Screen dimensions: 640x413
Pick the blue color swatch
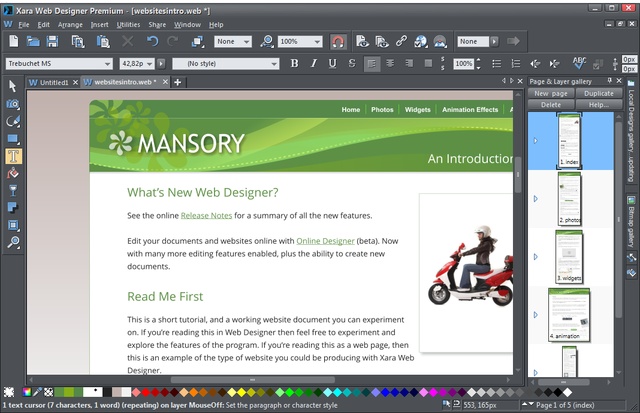click(x=385, y=393)
